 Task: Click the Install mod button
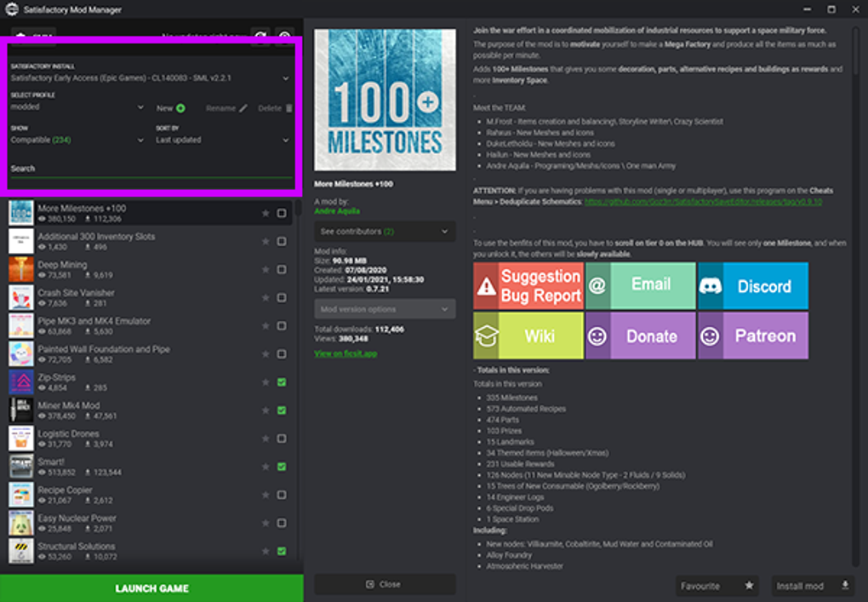(813, 585)
